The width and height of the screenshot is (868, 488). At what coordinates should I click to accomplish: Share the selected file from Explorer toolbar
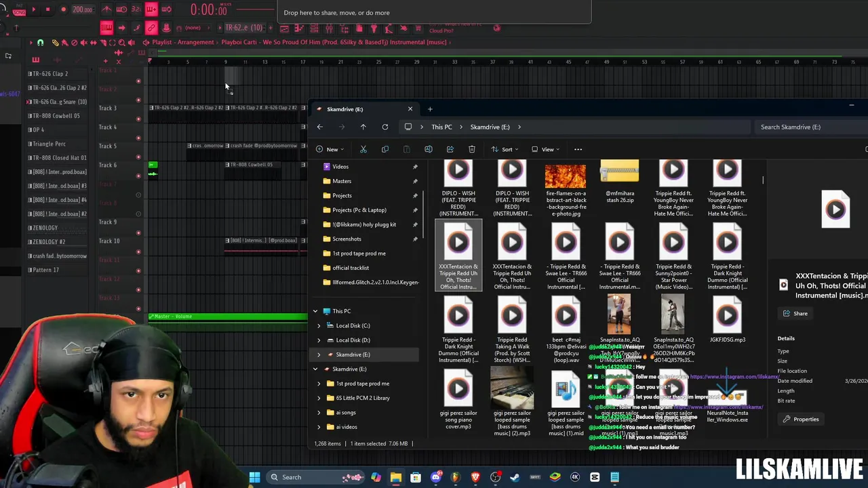450,149
